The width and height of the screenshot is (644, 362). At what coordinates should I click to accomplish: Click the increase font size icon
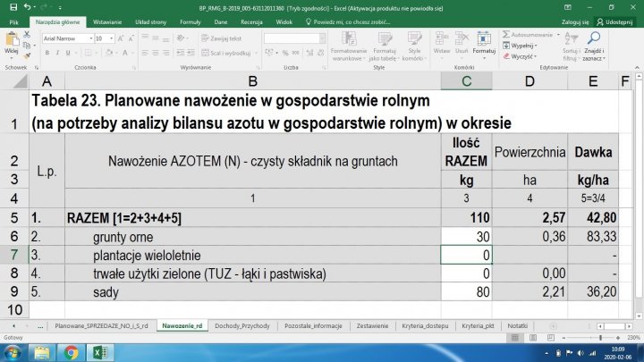121,38
